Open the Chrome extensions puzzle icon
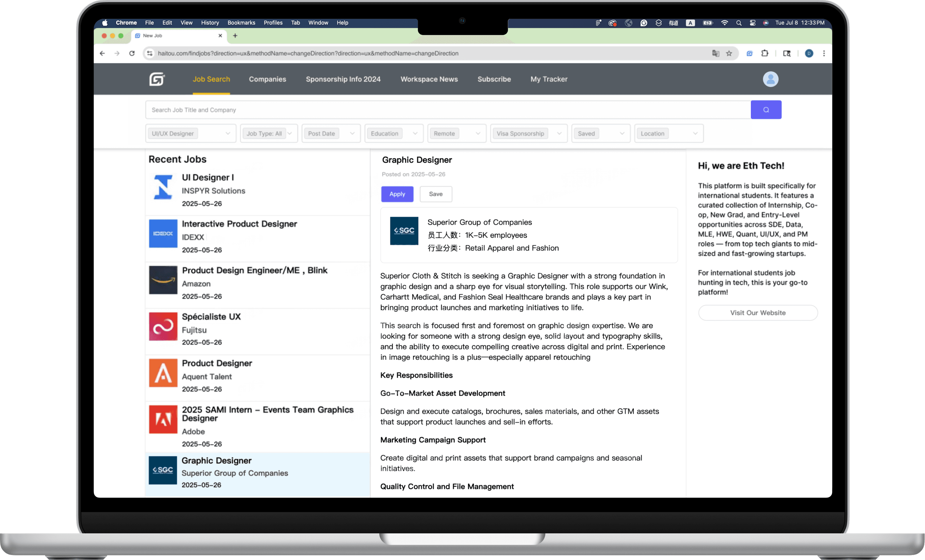Screen dimensions: 925x560 [765, 53]
